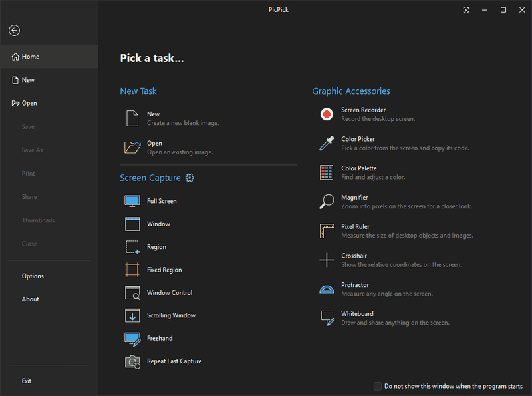
Task: Click the 'Magnifier' label
Action: point(354,198)
